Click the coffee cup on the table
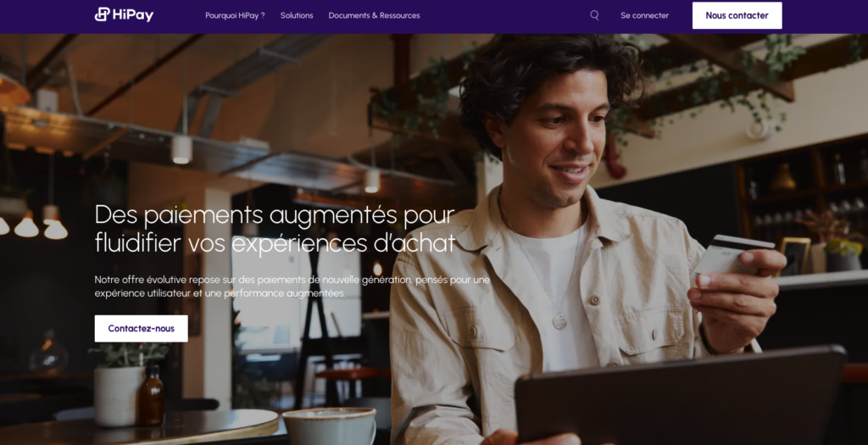Viewport: 868px width, 445px height. [x=331, y=426]
